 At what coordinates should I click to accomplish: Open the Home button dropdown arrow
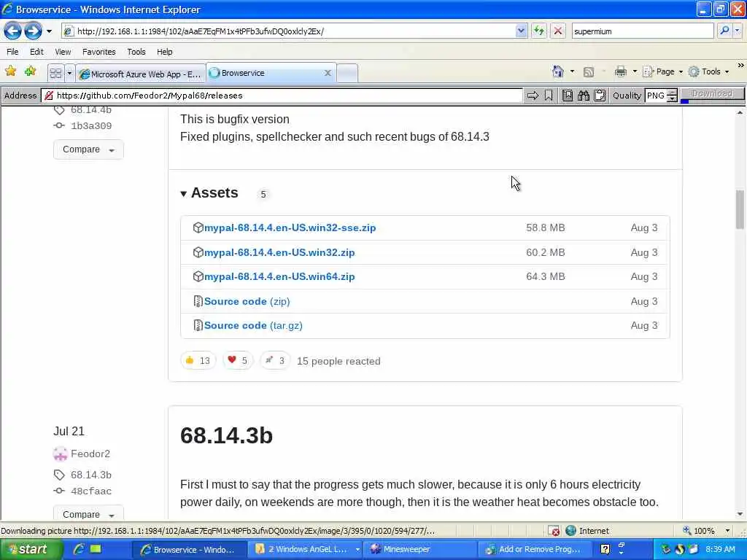coord(572,72)
